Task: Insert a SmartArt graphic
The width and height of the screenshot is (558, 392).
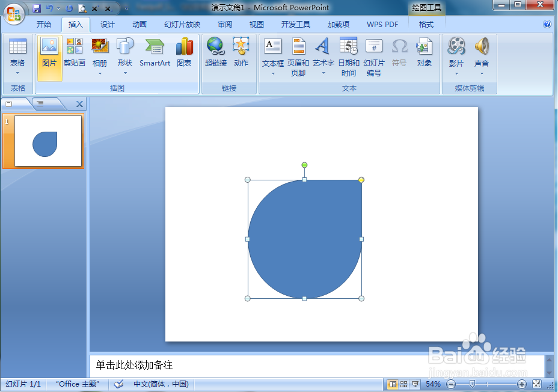Action: click(x=155, y=54)
